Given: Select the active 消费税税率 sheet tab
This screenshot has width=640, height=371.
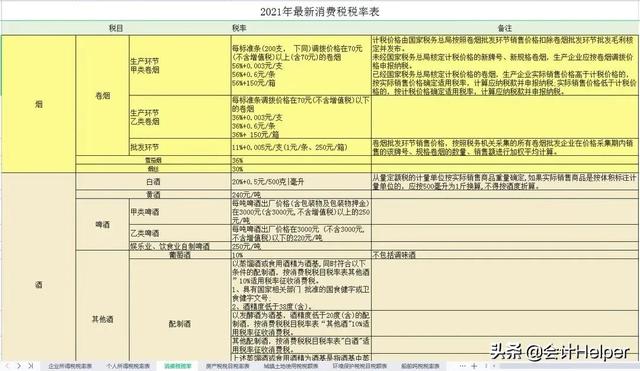Looking at the screenshot, I should coord(178,366).
